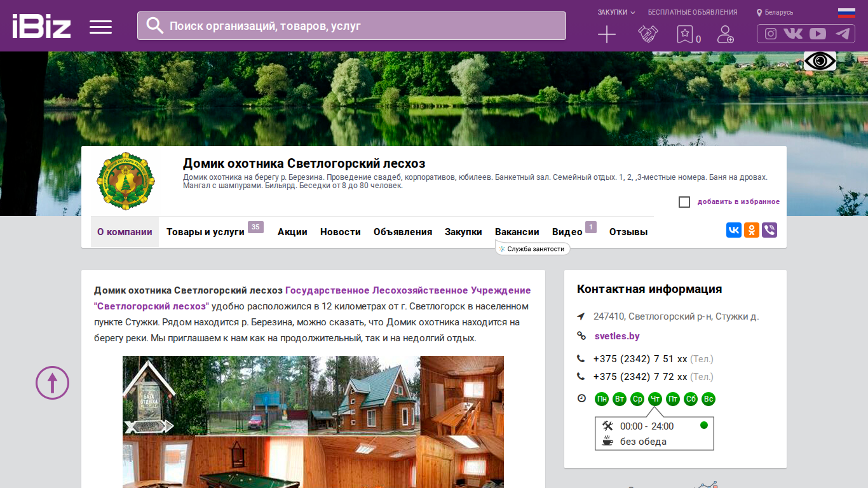Share via Viber purple button
Viewport: 868px width, 488px height.
(770, 230)
